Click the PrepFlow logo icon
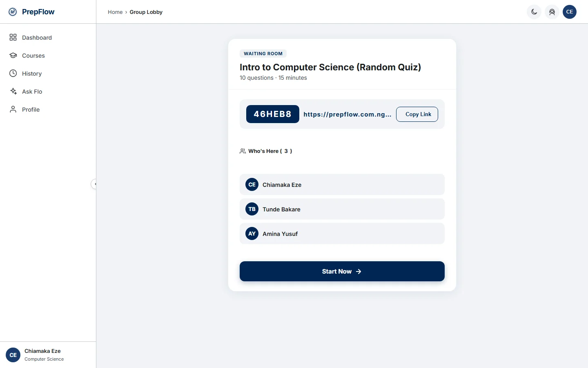This screenshot has height=368, width=588. click(13, 12)
